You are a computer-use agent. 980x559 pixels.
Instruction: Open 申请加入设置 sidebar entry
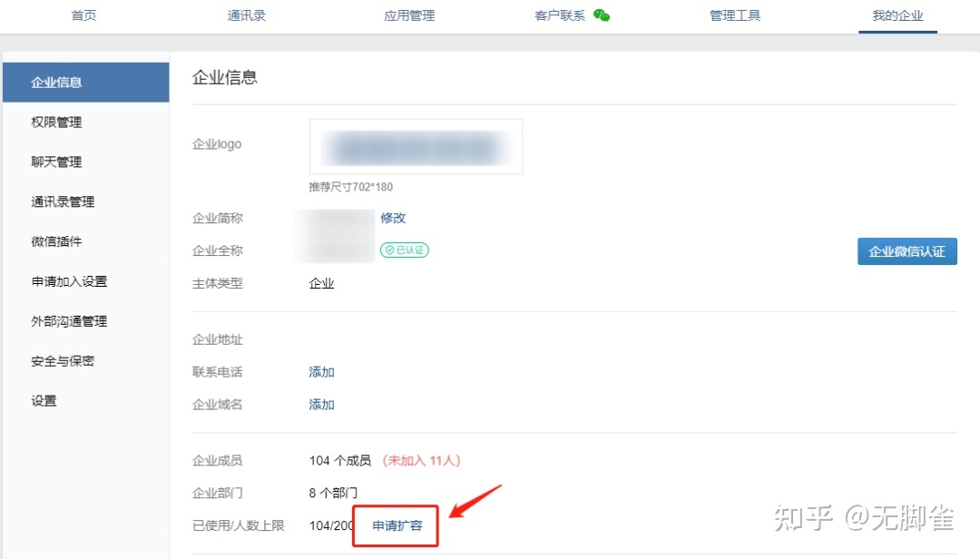click(69, 281)
